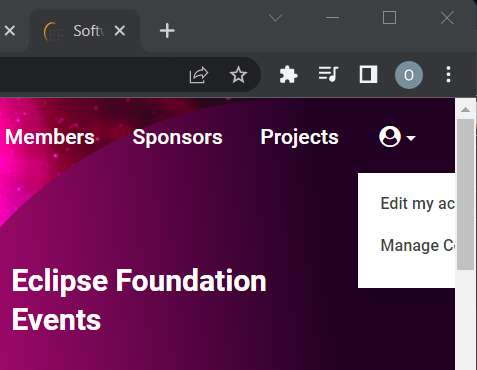This screenshot has width=477, height=370.
Task: Select 'Edit my account' menu entry
Action: pos(418,203)
